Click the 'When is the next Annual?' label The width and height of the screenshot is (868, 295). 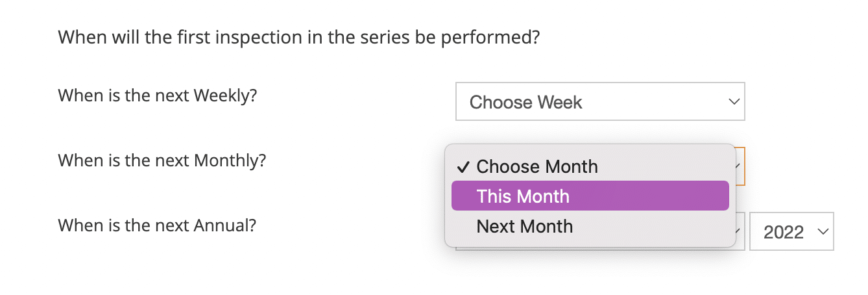tap(157, 225)
